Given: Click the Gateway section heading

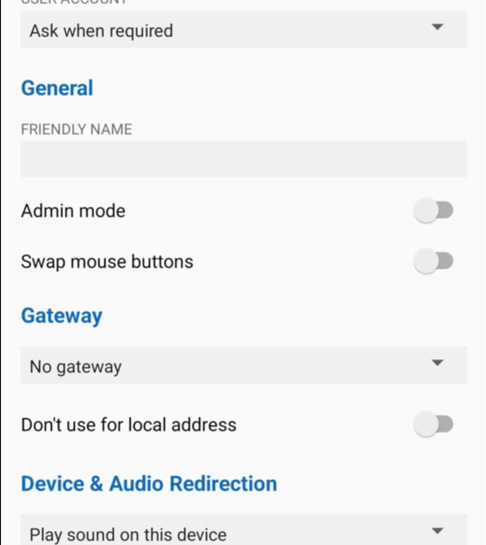Looking at the screenshot, I should [x=62, y=316].
